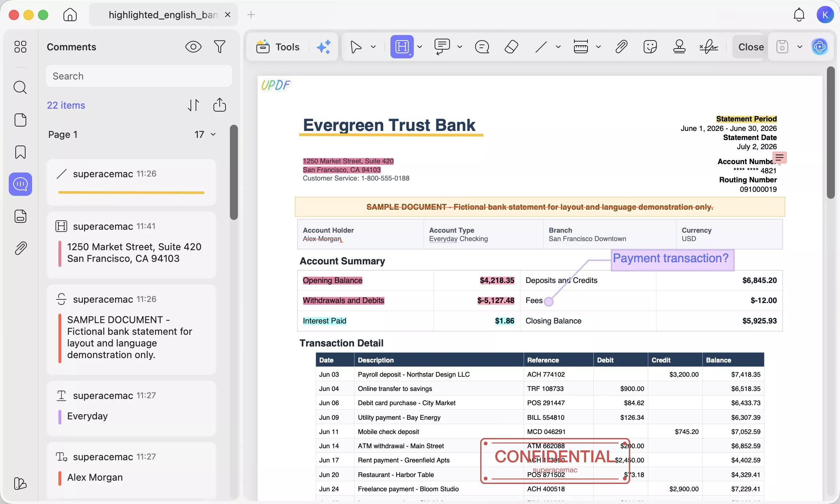The width and height of the screenshot is (840, 504).
Task: Click the highlighted Statement Period heading
Action: pos(746,119)
